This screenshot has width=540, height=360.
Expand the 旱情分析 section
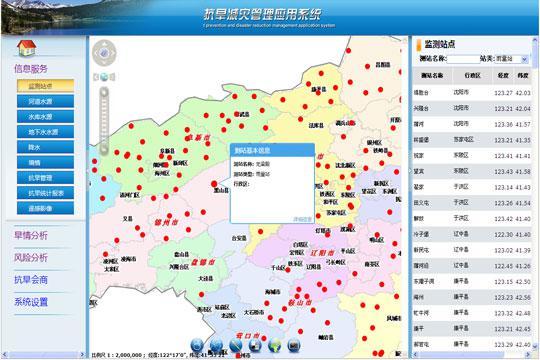[x=31, y=236]
